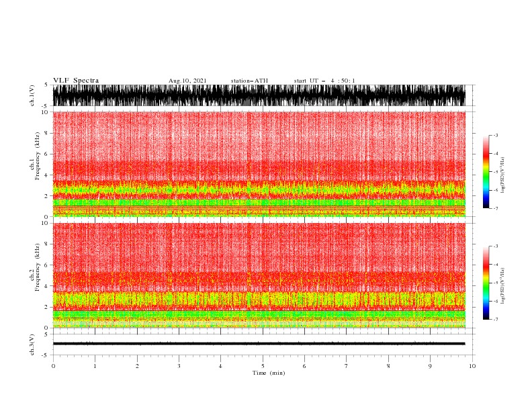The image size is (532, 411).
Task: Click time axis tick label "4"
Action: coord(220,366)
